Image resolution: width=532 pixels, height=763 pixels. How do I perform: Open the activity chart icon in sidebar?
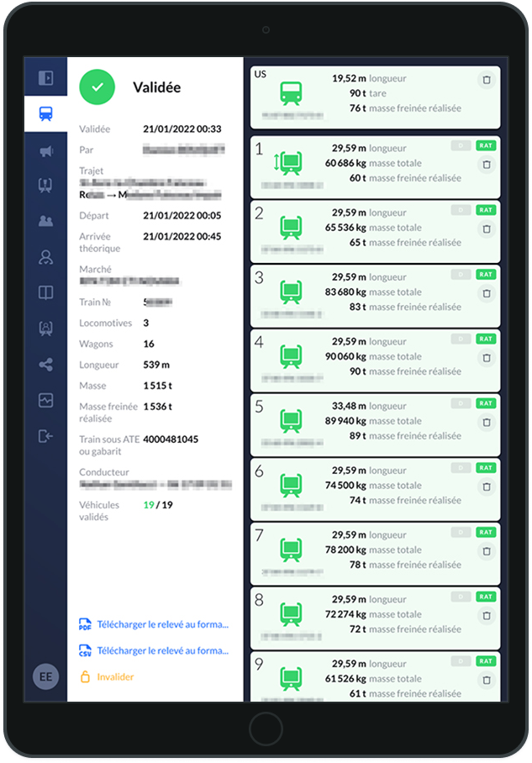click(x=45, y=400)
